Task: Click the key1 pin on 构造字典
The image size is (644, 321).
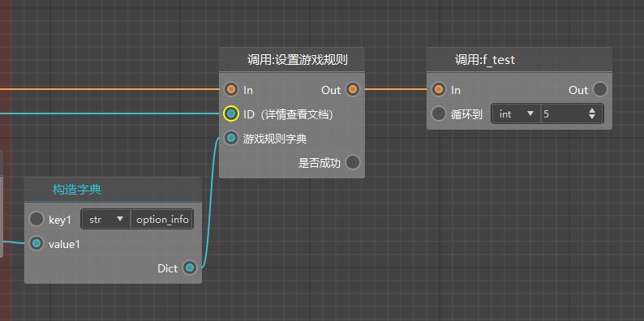Action: [x=36, y=219]
